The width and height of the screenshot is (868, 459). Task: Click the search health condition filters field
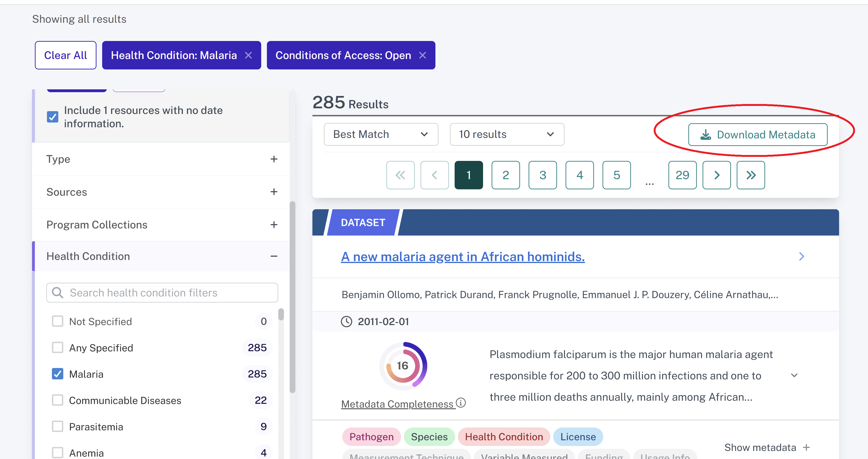162,293
